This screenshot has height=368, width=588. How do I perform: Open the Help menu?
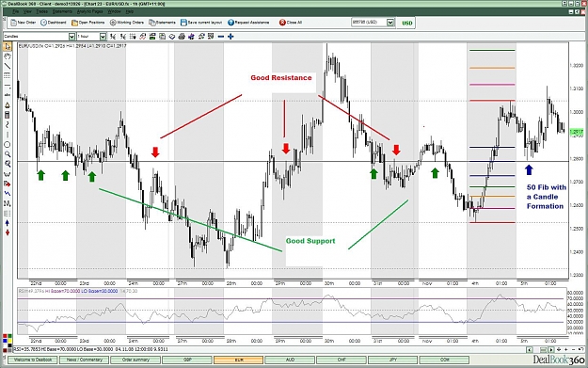pyautogui.click(x=130, y=11)
